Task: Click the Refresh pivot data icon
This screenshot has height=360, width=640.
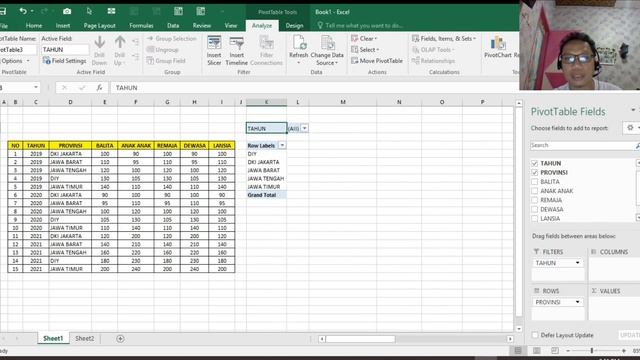Action: point(299,43)
